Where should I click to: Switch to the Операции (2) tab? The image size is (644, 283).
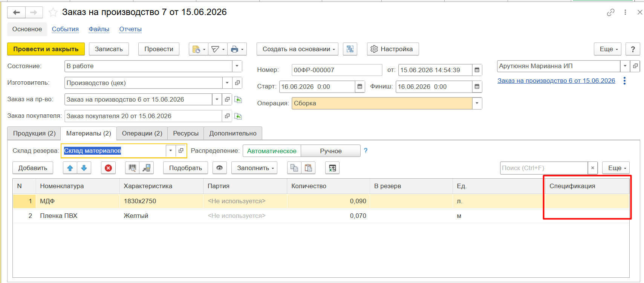click(142, 133)
